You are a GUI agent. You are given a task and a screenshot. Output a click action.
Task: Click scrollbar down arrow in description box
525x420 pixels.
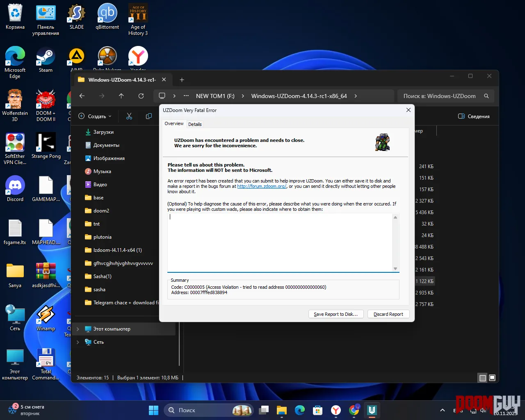tap(395, 269)
